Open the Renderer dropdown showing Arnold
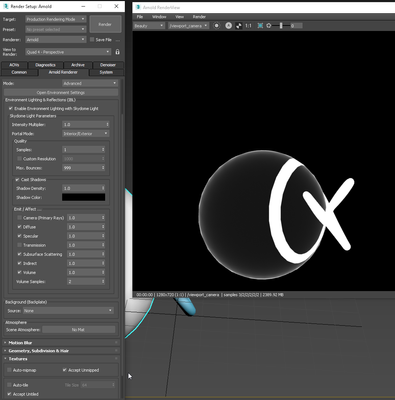 (x=56, y=40)
